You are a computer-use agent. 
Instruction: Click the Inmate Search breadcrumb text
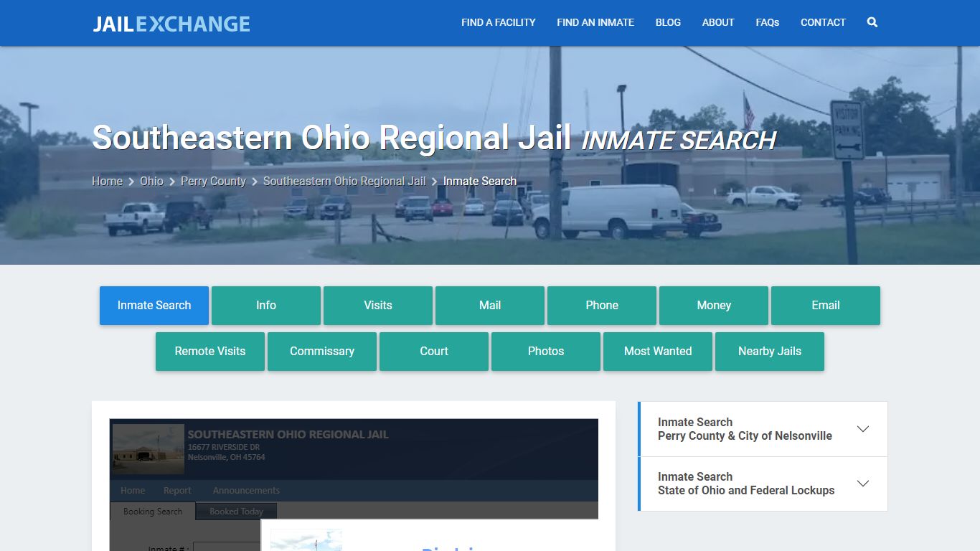pos(480,181)
